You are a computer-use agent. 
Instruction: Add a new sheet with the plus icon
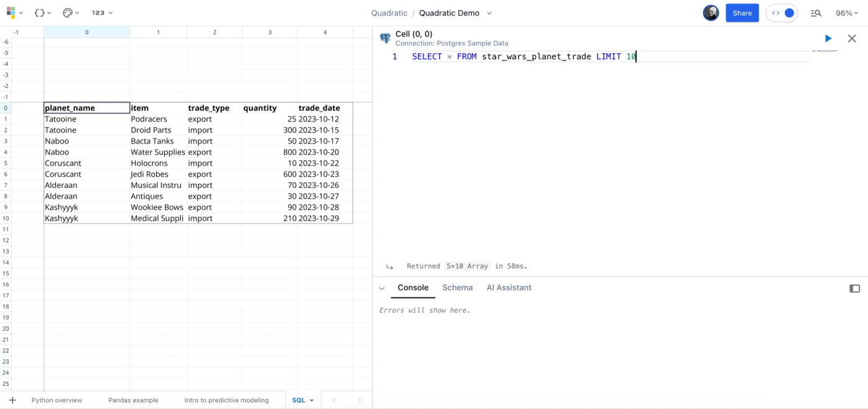(12, 400)
